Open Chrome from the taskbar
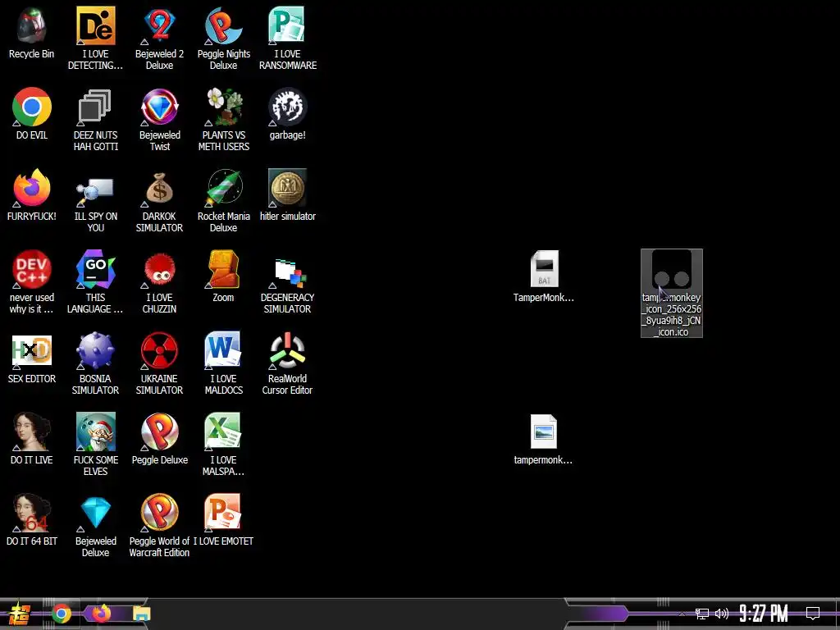840x630 pixels. click(x=62, y=614)
